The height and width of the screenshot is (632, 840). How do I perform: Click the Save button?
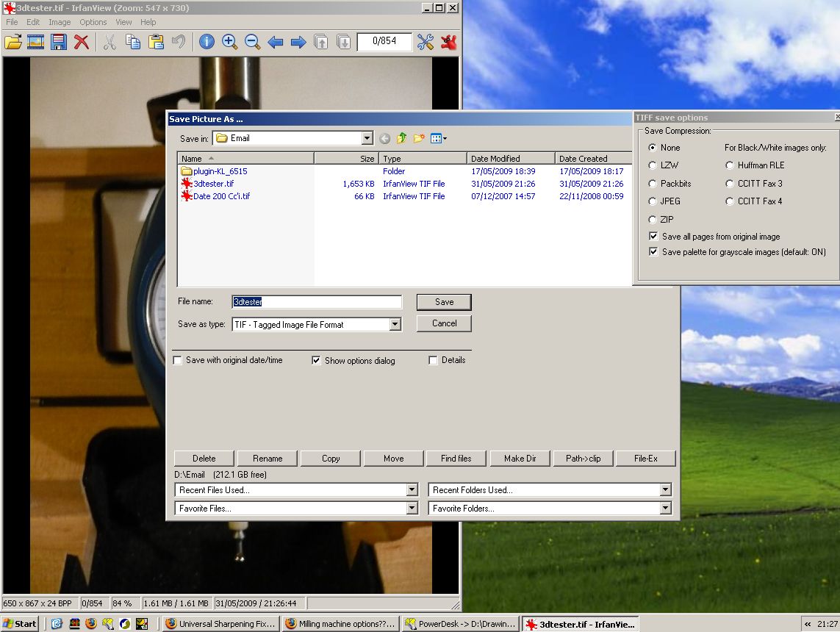pos(444,302)
